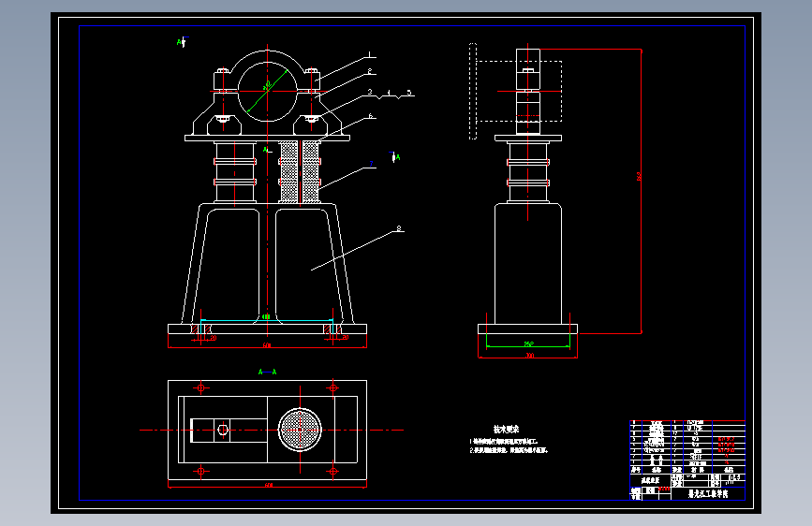Screen dimensions: 812x526
Task: Select the 600 dimension under the front view
Action: point(266,344)
